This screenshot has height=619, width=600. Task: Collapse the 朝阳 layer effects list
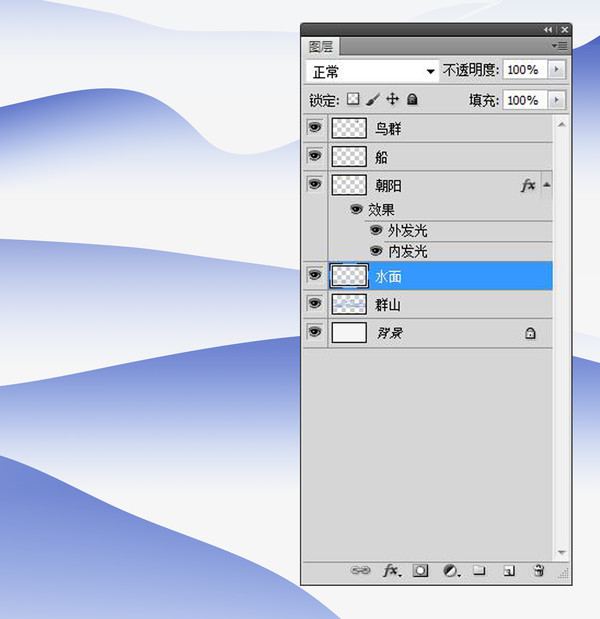point(547,185)
